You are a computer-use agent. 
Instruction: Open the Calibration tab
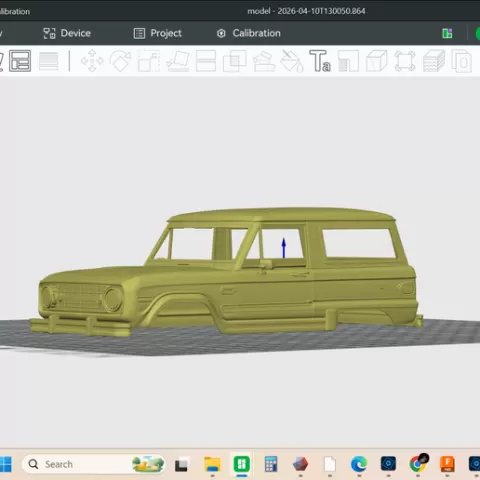point(248,33)
